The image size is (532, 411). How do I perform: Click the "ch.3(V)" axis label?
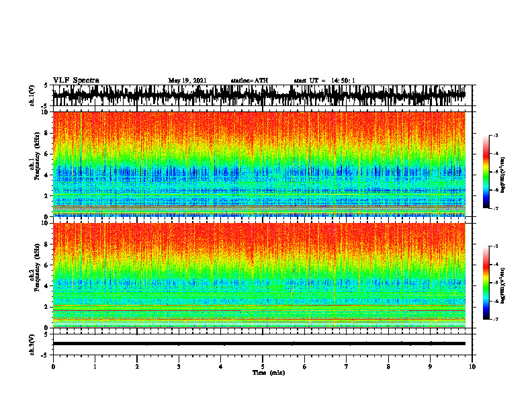pos(33,345)
